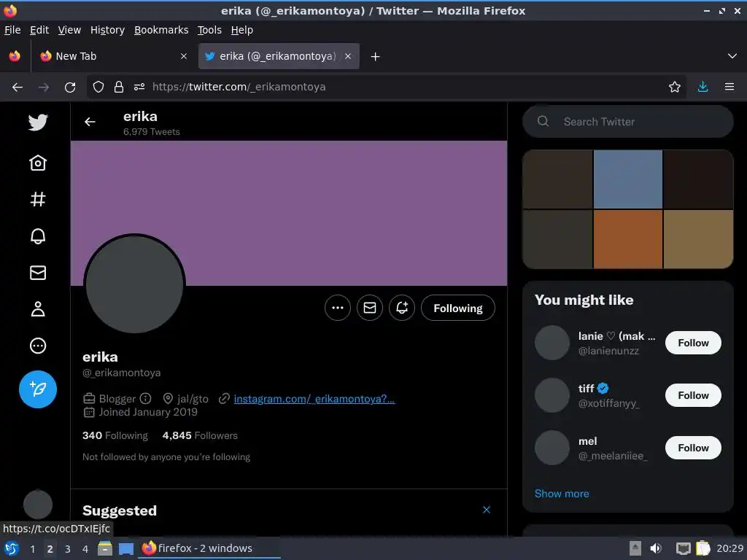Click Firefox browser back arrow
Image resolution: width=747 pixels, height=560 pixels.
[x=18, y=87]
